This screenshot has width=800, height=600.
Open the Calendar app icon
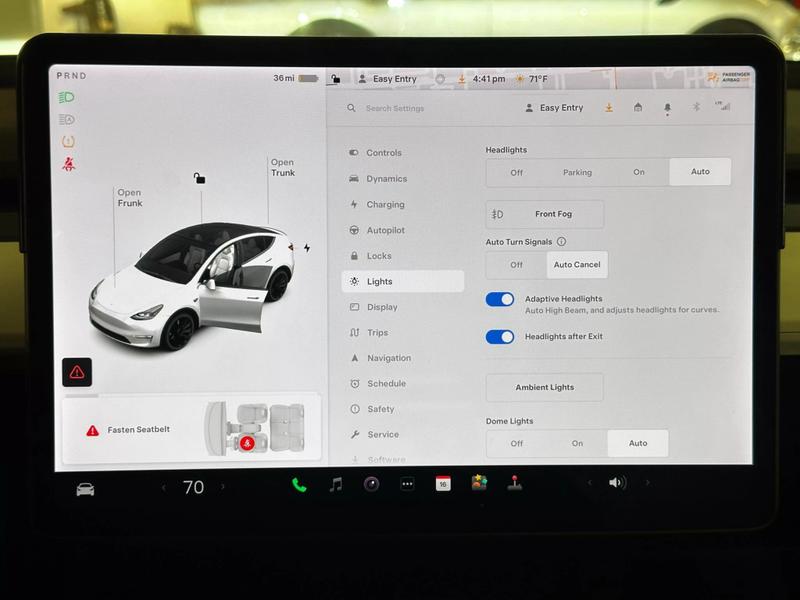tap(443, 484)
